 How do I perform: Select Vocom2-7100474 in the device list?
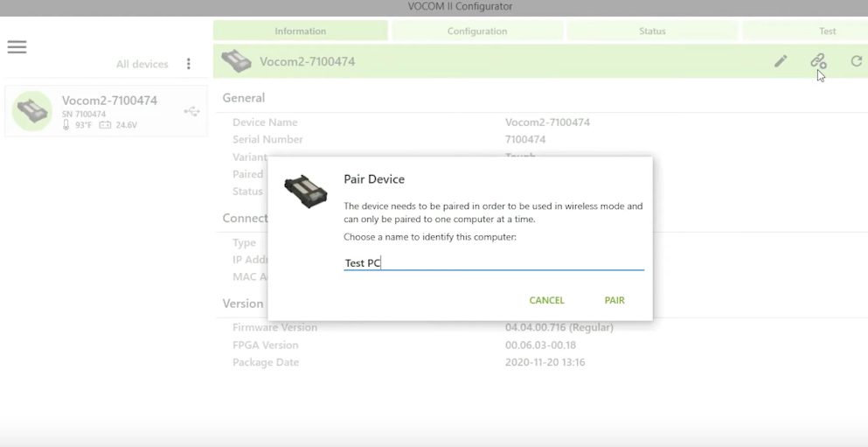click(106, 111)
